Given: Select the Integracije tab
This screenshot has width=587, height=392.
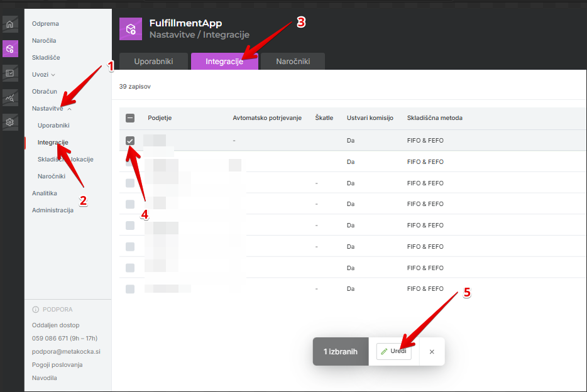Looking at the screenshot, I should click(x=224, y=62).
